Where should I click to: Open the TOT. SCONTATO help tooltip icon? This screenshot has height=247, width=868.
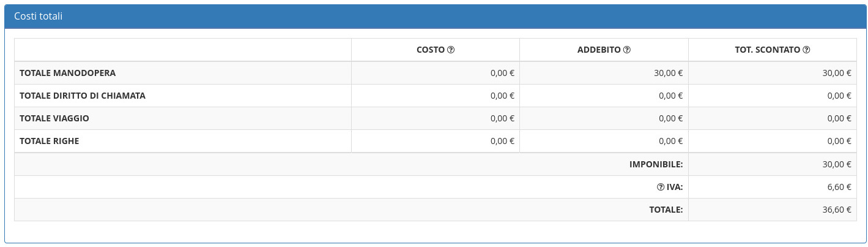click(x=806, y=50)
